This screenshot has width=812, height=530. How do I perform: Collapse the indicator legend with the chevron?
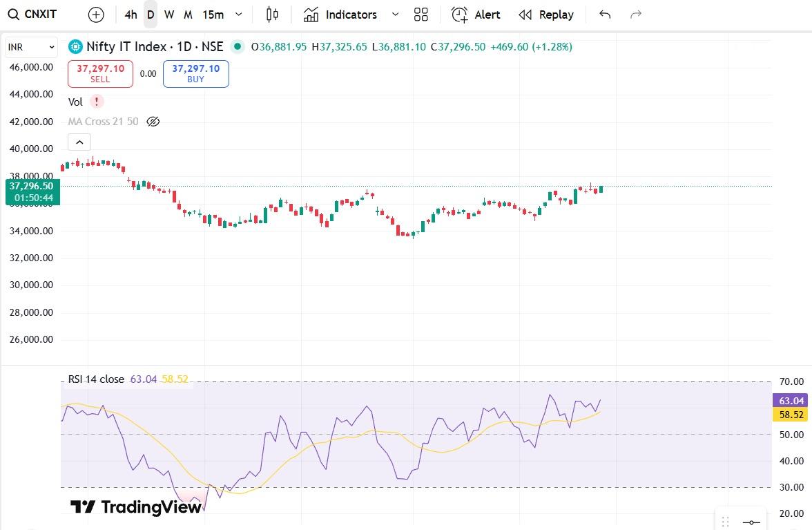tap(79, 142)
